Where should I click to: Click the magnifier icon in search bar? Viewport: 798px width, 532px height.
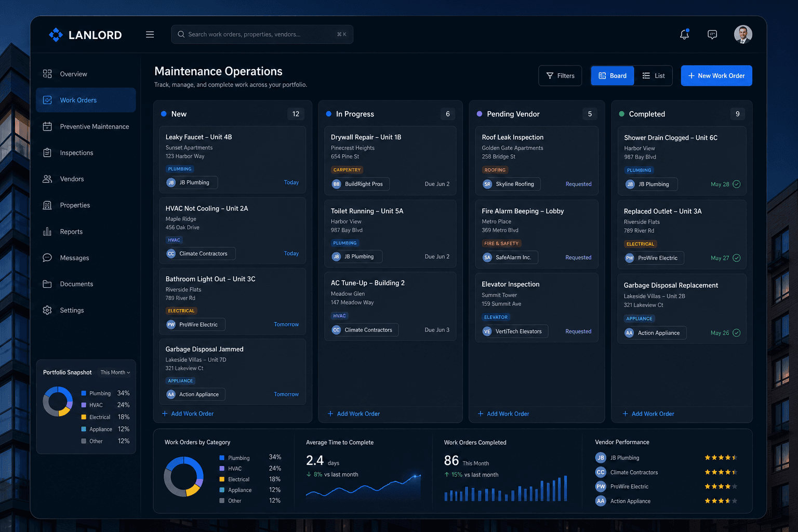[181, 34]
